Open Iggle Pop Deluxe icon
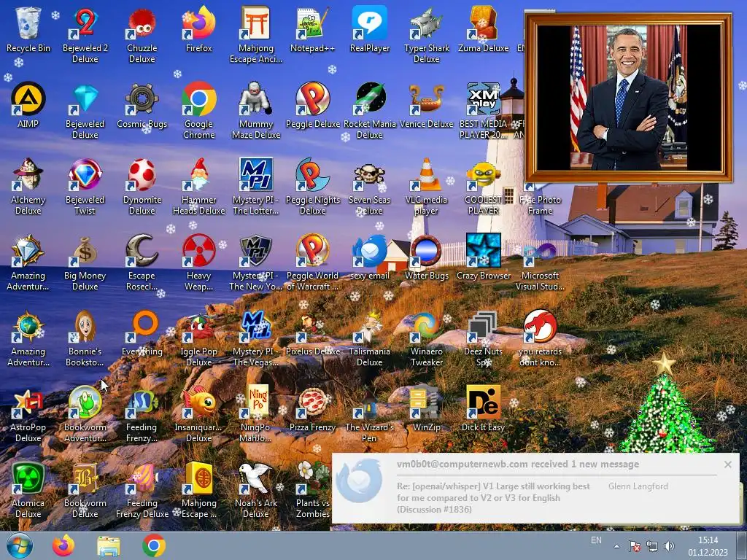The image size is (747, 560). (x=198, y=338)
